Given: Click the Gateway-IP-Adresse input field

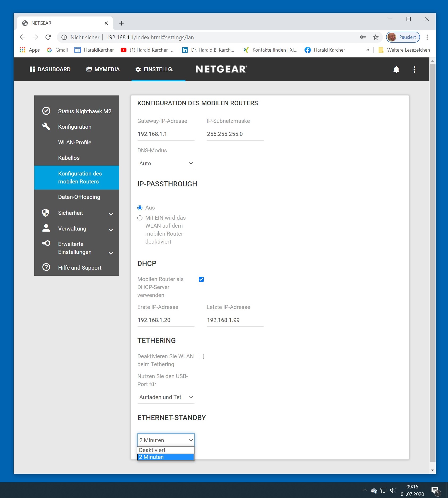Looking at the screenshot, I should 166,134.
